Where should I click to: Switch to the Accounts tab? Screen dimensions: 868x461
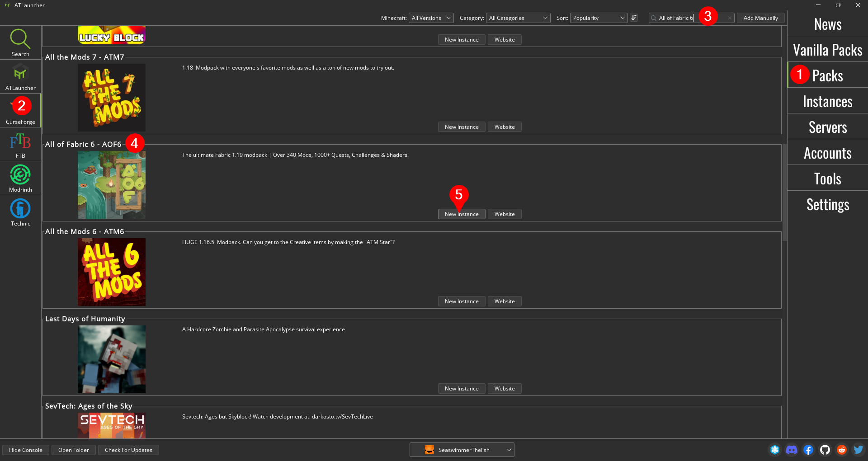[x=828, y=153]
